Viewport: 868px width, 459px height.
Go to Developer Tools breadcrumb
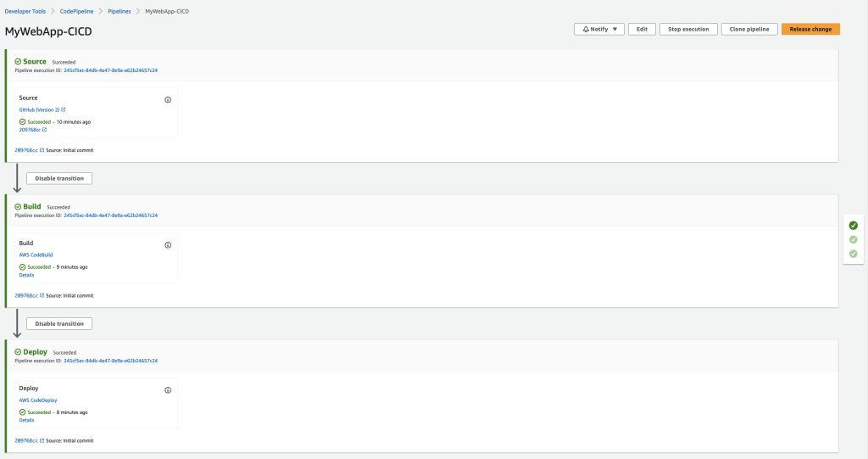[x=25, y=11]
